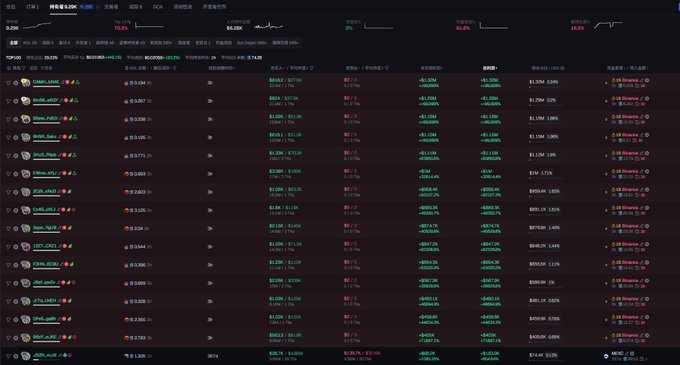Click the funnel filter icon in the 1.32K SOL row
The image size is (680, 365).
point(8,356)
